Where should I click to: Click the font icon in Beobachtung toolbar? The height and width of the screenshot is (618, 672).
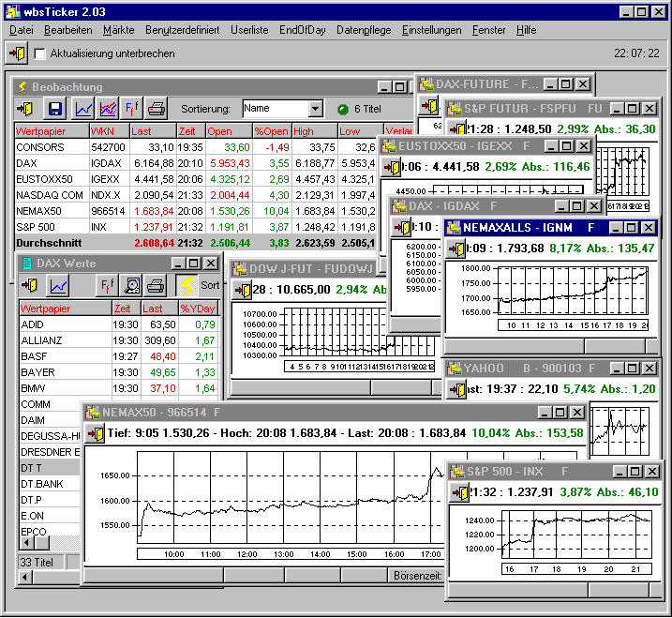point(132,109)
